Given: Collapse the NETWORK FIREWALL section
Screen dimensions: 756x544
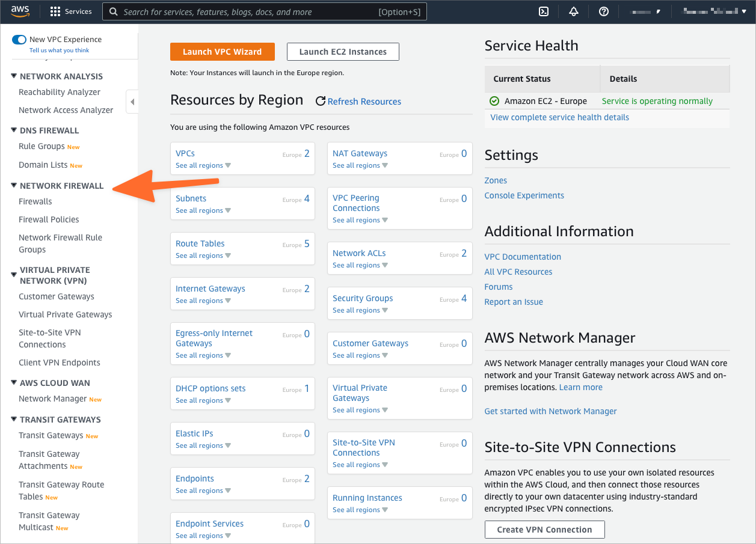Looking at the screenshot, I should coord(14,185).
